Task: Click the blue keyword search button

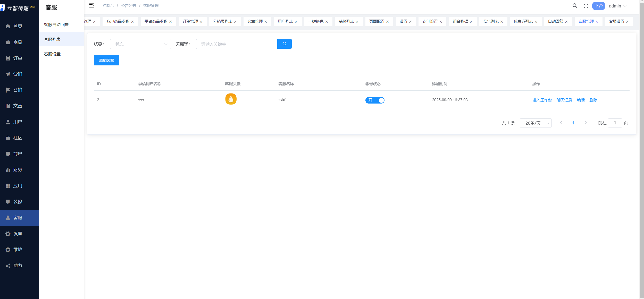Action: click(284, 44)
